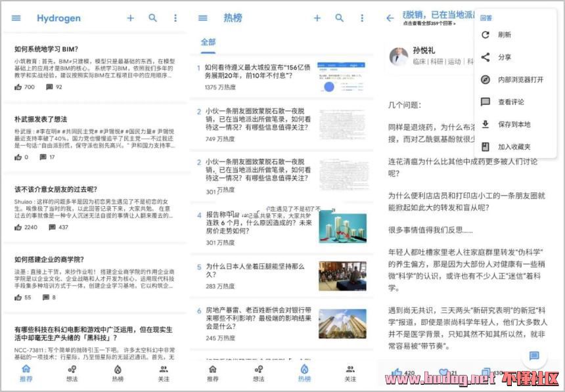
Task: Click the comment icon showing 437 comments
Action: tap(50, 227)
